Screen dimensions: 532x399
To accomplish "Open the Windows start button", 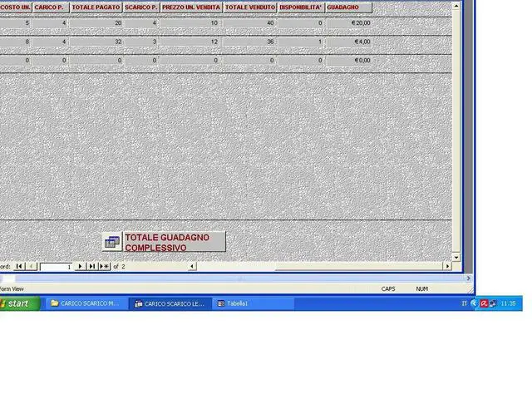I will [19, 303].
